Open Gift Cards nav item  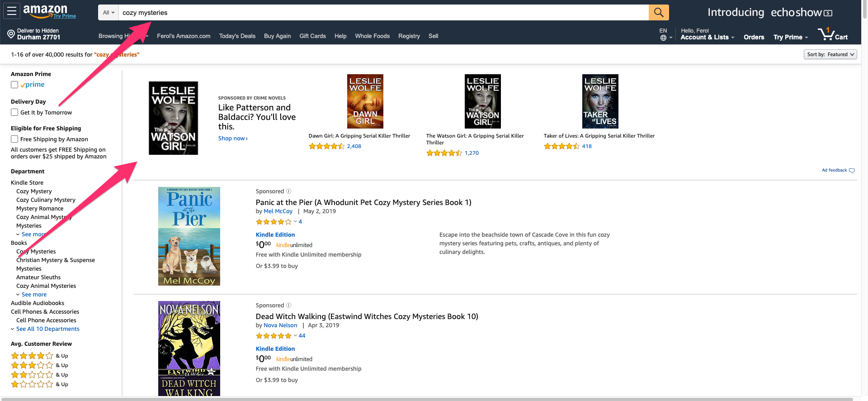click(x=312, y=36)
